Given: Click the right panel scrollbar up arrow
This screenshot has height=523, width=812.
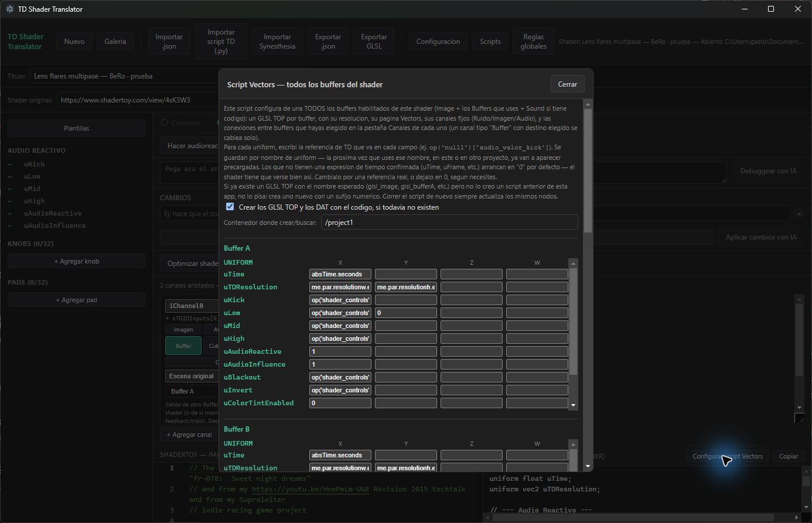Looking at the screenshot, I should 799,299.
